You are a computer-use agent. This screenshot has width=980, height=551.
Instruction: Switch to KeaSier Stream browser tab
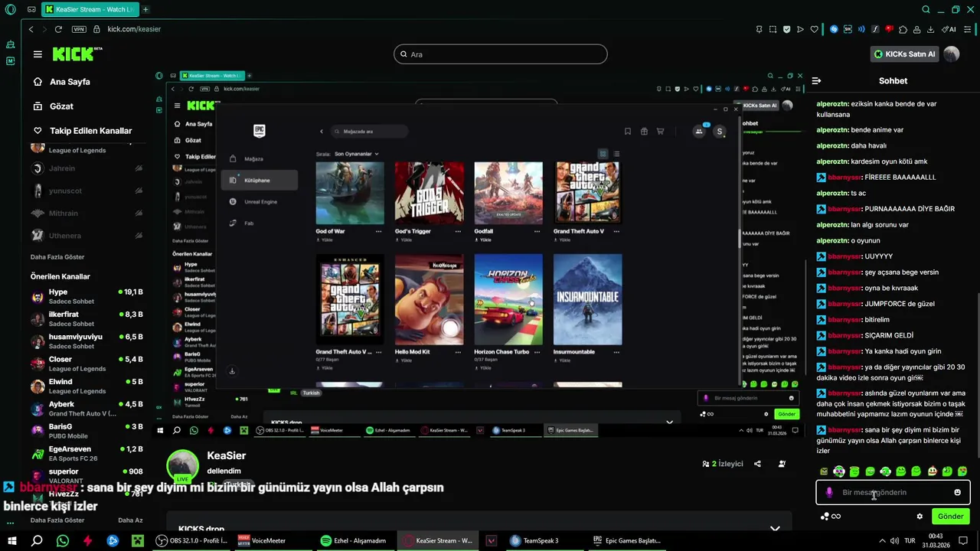click(x=90, y=9)
